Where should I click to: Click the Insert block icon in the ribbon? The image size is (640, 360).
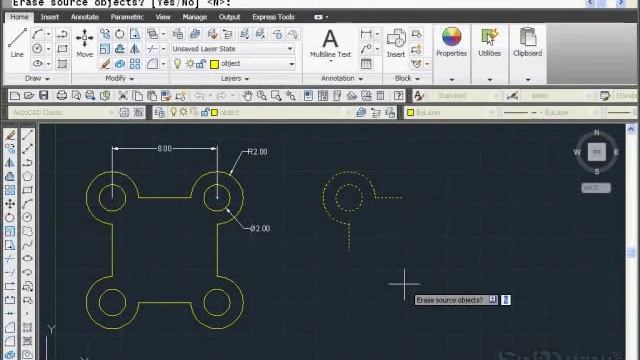click(x=396, y=42)
